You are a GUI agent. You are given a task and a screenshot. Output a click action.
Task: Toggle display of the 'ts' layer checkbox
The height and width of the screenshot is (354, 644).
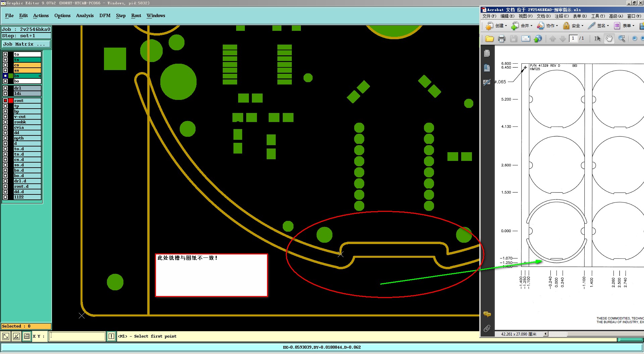tap(5, 60)
